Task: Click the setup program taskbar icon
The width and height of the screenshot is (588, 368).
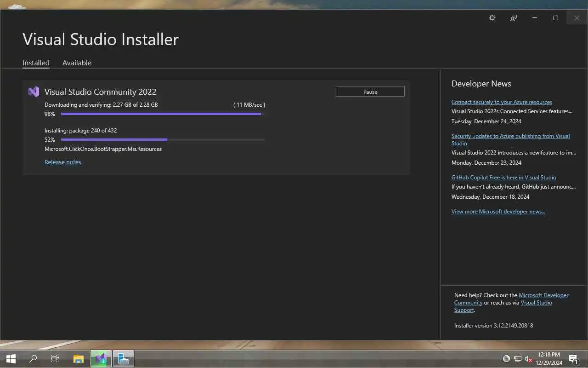Action: pos(124,359)
